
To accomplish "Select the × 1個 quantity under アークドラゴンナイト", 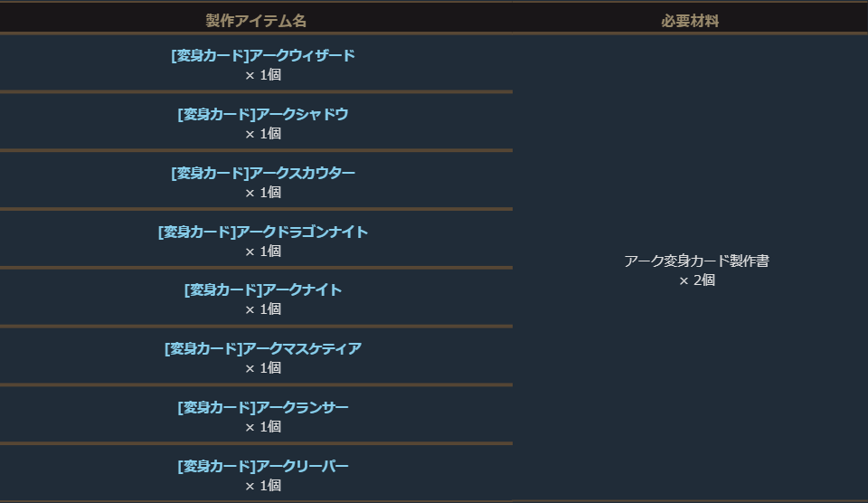I will click(263, 251).
